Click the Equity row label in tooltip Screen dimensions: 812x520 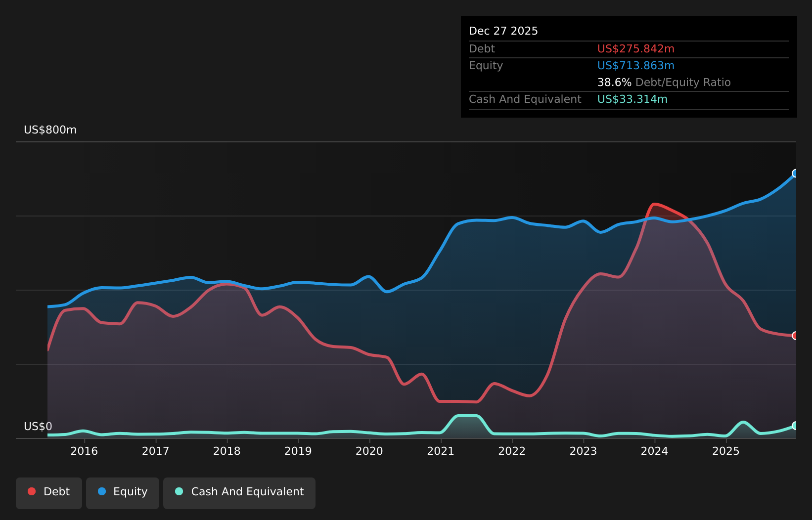click(486, 66)
